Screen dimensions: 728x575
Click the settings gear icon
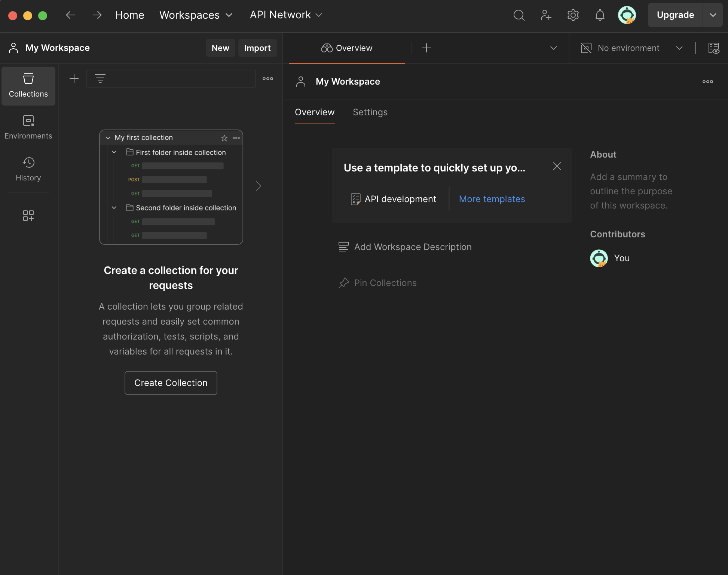click(x=573, y=15)
